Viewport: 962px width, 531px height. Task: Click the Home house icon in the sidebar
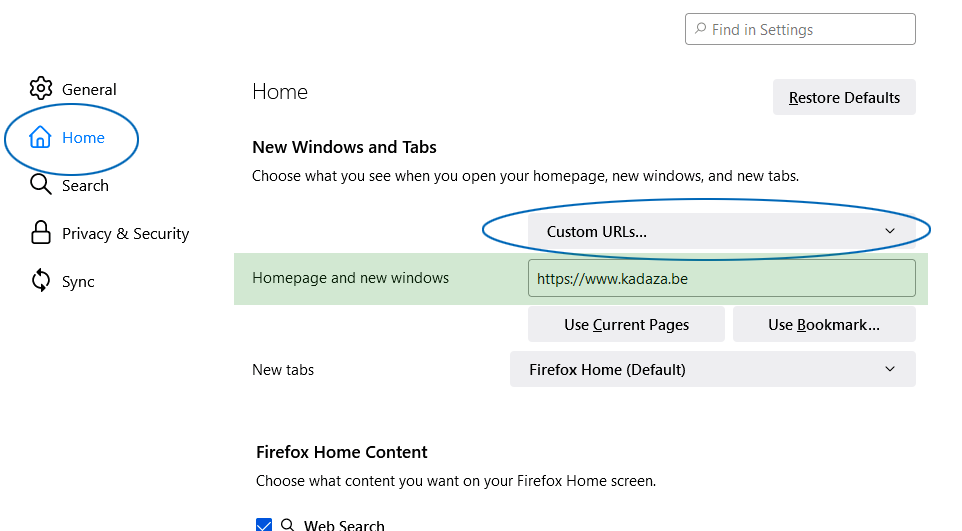tap(40, 137)
